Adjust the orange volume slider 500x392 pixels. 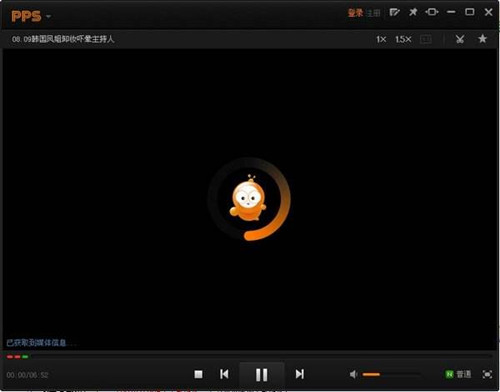(391, 375)
